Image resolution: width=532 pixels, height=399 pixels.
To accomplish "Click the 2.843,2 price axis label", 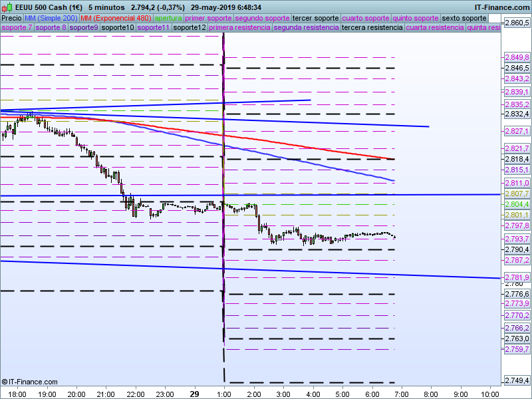I will tap(517, 78).
